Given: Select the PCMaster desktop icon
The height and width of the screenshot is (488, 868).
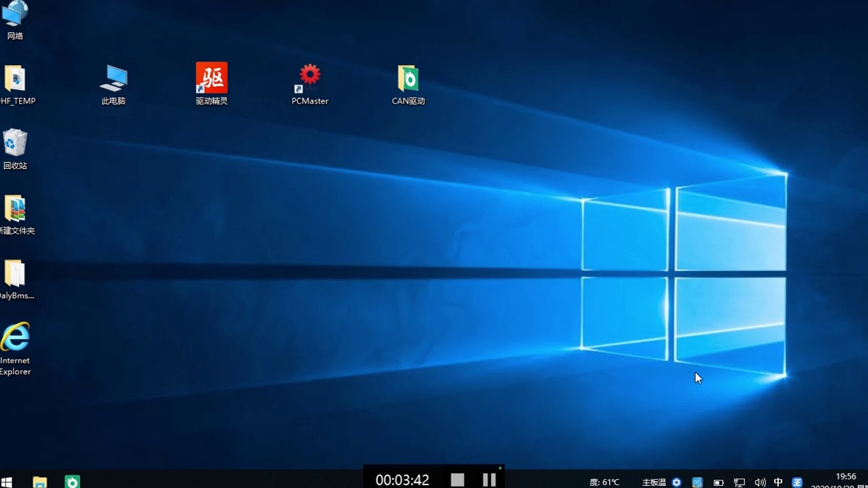Looking at the screenshot, I should click(310, 84).
